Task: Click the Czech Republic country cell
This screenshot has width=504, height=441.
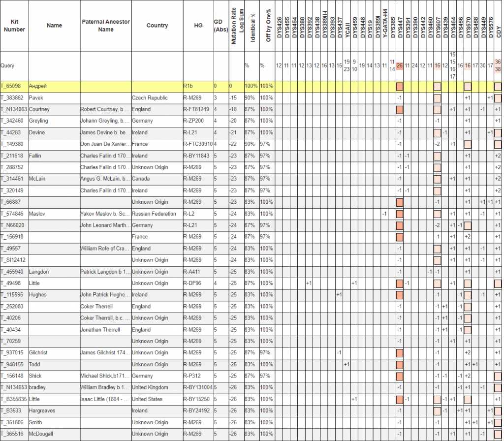Action: pos(150,98)
